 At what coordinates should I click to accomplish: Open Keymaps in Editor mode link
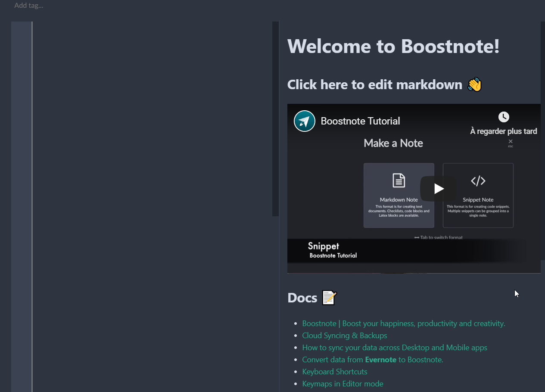pyautogui.click(x=343, y=383)
